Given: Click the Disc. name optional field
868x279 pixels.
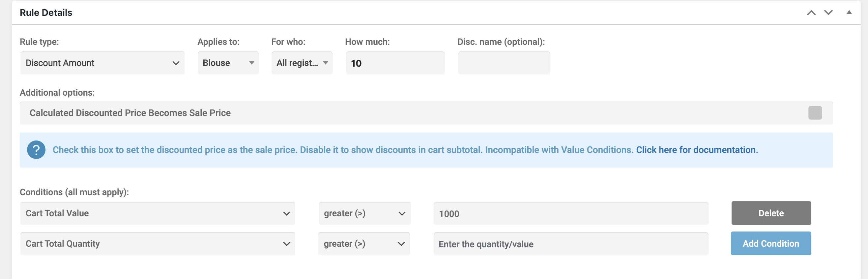Looking at the screenshot, I should point(504,63).
